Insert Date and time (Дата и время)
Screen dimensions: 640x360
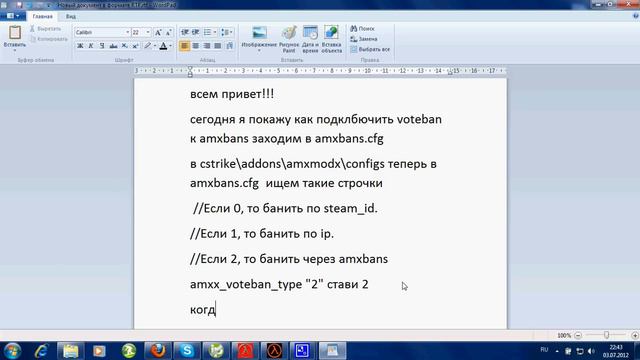(310, 39)
